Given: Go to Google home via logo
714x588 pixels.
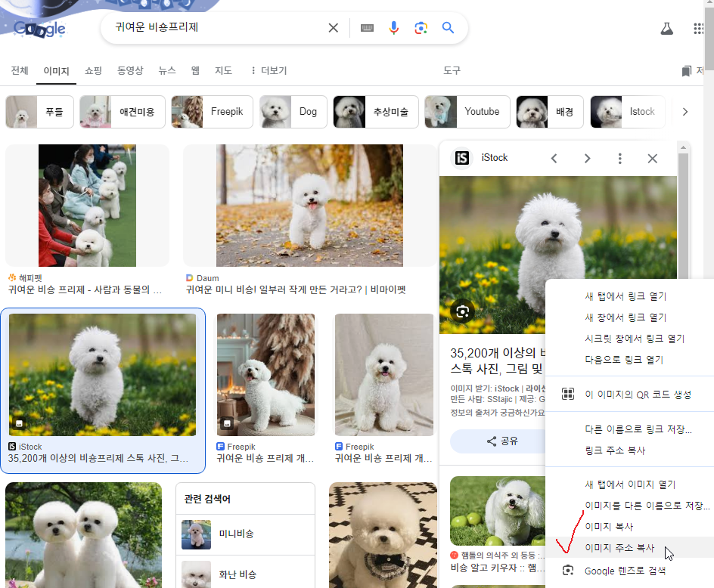Looking at the screenshot, I should click(x=39, y=29).
